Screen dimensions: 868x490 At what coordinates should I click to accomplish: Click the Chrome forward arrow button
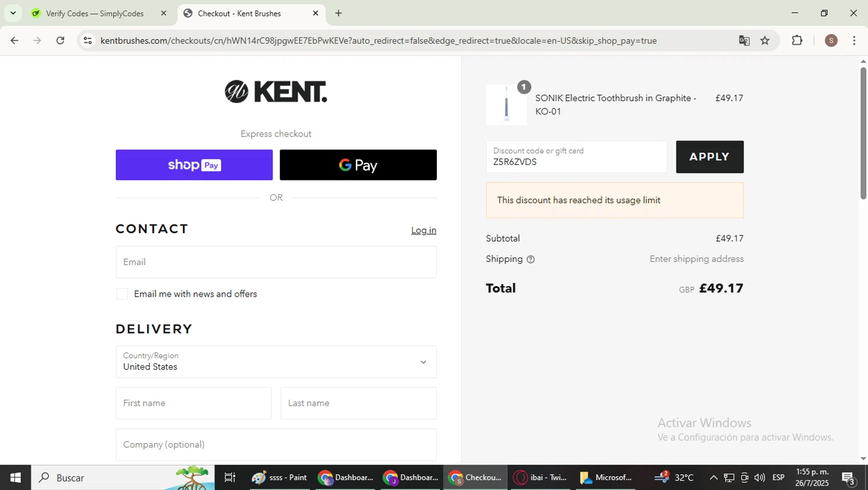37,40
